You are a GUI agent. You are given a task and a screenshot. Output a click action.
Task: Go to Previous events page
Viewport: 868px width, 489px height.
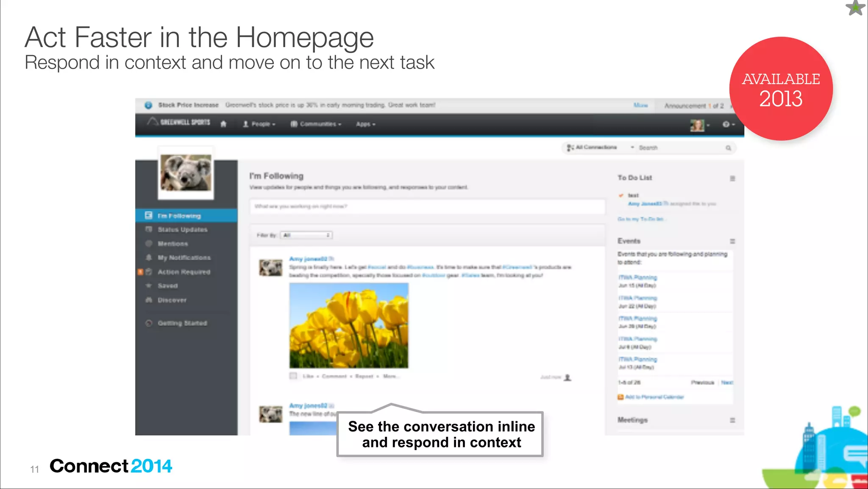pos(702,383)
